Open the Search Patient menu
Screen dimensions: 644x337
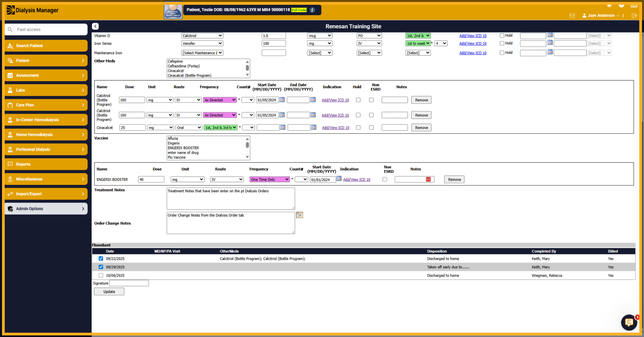pyautogui.click(x=46, y=46)
